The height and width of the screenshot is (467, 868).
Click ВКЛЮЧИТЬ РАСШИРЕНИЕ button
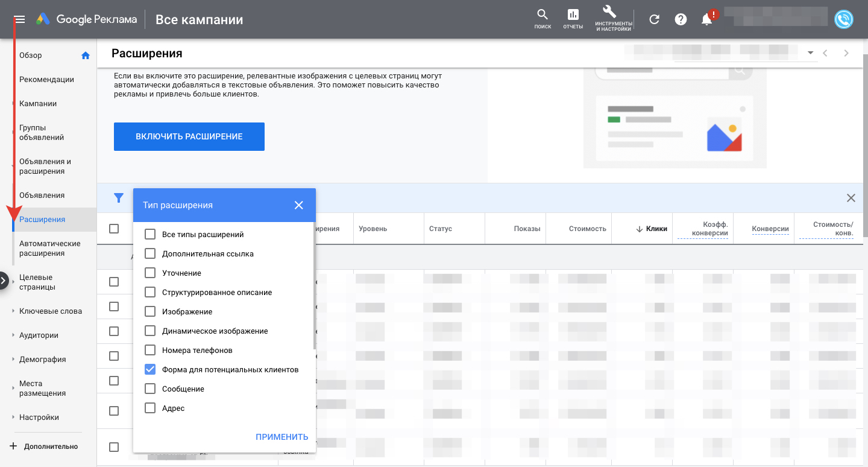click(x=189, y=136)
